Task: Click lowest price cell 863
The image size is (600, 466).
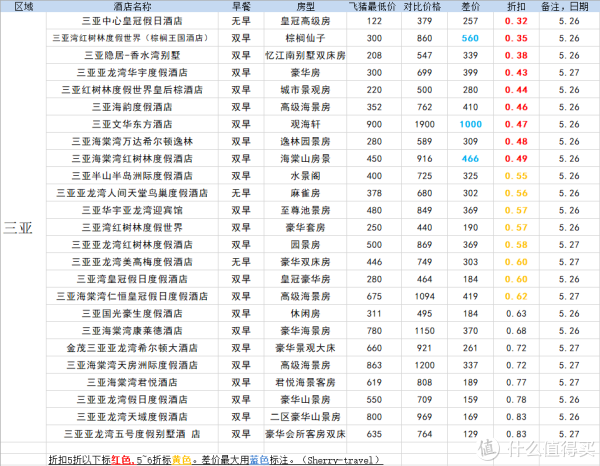Action: pos(374,365)
